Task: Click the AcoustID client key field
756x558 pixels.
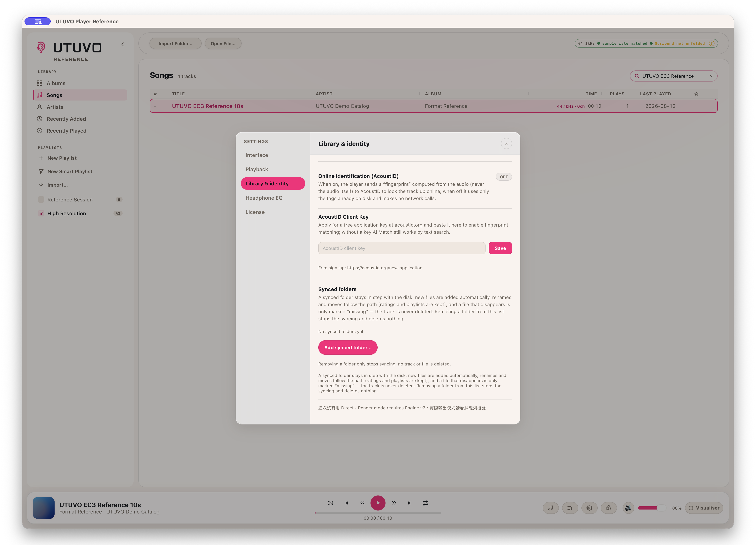Action: pos(402,248)
